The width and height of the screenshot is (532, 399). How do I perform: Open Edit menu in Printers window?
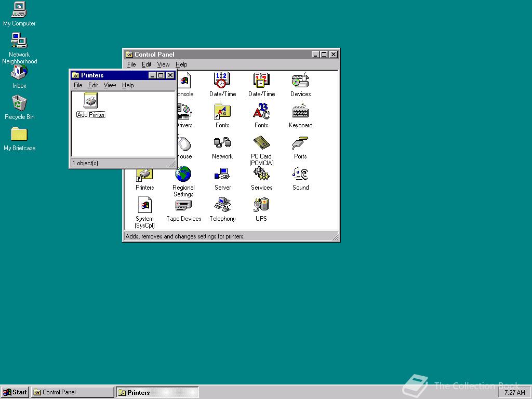coord(93,85)
